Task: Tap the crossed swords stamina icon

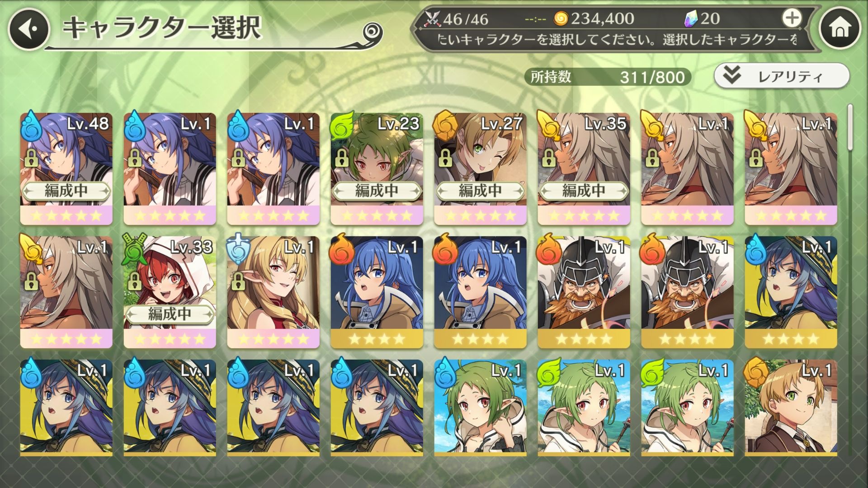Action: click(x=432, y=19)
